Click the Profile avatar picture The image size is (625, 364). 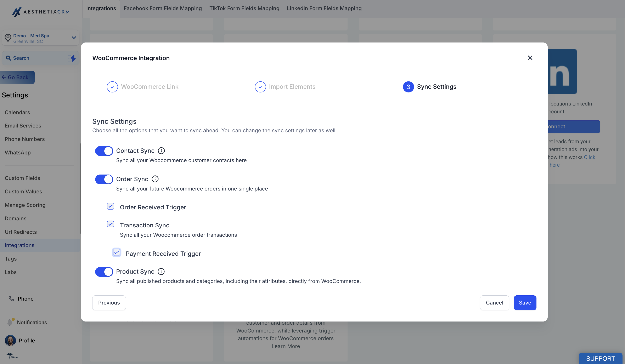(10, 340)
